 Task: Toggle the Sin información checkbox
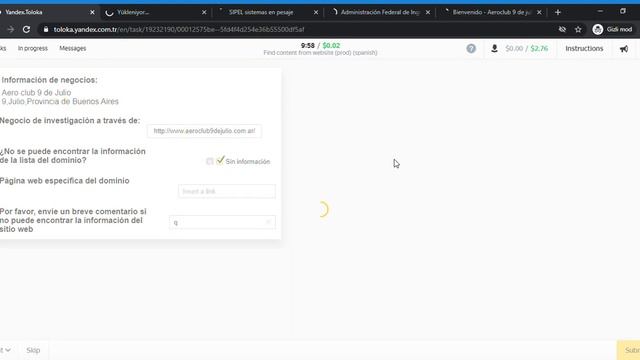[210, 162]
